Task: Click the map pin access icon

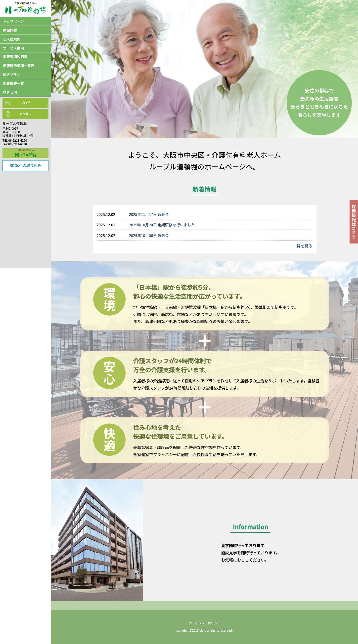Action: coord(8,114)
